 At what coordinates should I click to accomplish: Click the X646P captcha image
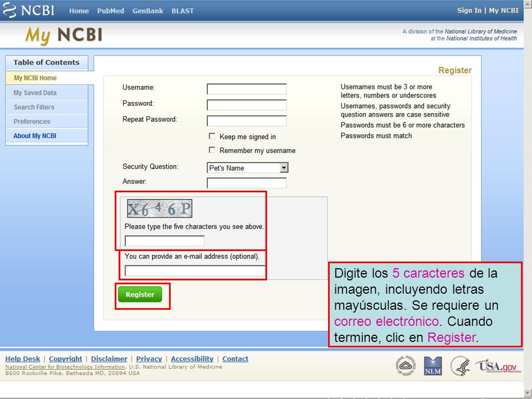coord(160,208)
